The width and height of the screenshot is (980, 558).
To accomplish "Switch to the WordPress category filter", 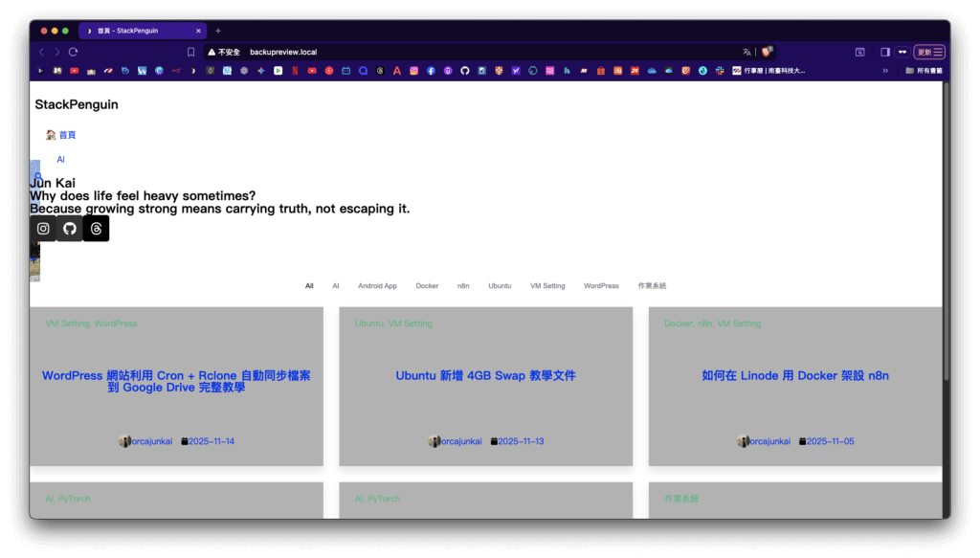I will (601, 286).
